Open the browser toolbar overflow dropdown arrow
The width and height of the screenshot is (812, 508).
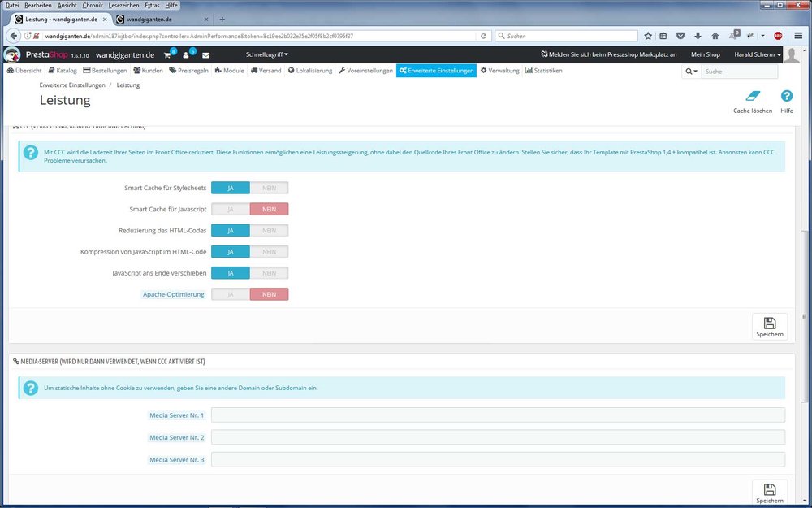tap(762, 36)
